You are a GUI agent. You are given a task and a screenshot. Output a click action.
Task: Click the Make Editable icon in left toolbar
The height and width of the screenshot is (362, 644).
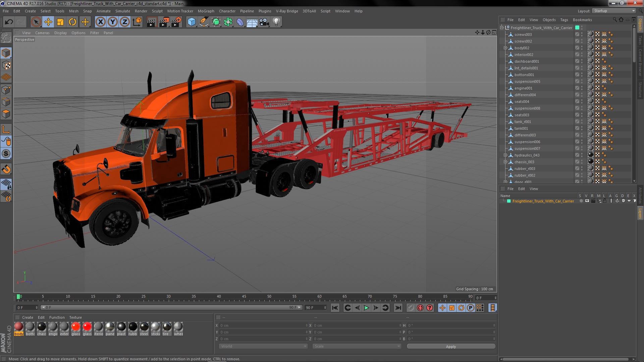coord(6,38)
